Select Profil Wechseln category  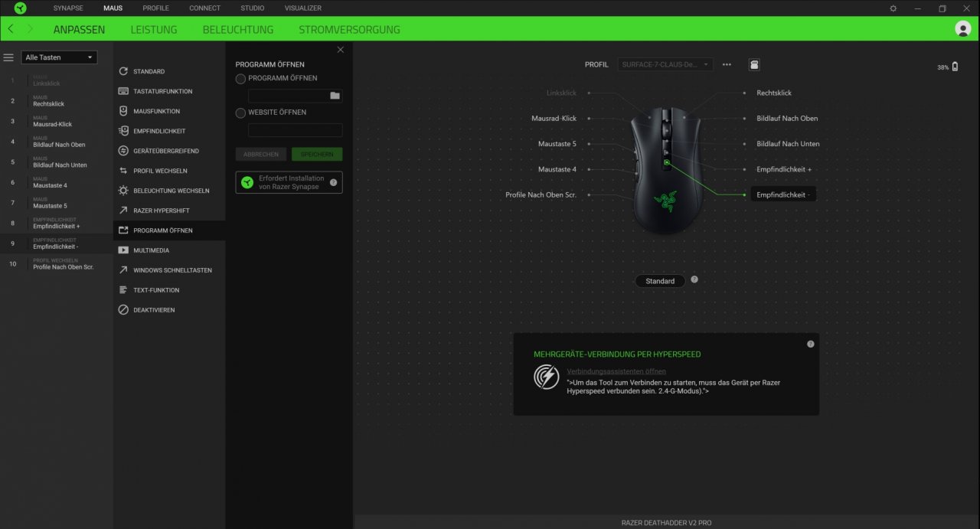[x=169, y=171]
